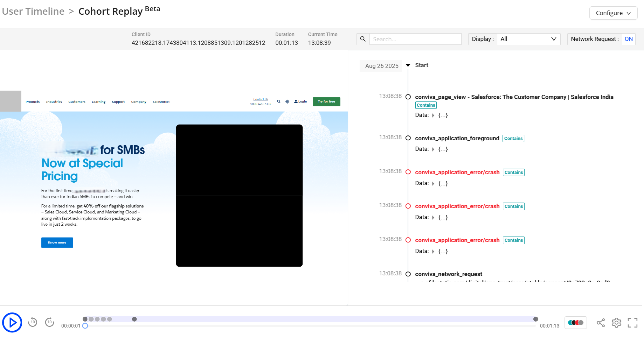Expand Data of second error/crash event

[433, 218]
